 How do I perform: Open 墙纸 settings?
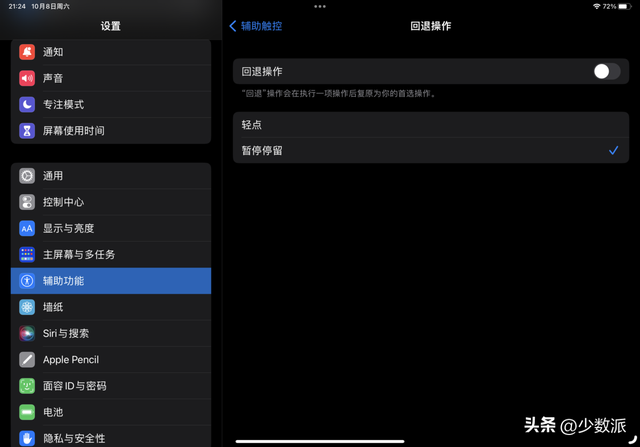click(111, 307)
